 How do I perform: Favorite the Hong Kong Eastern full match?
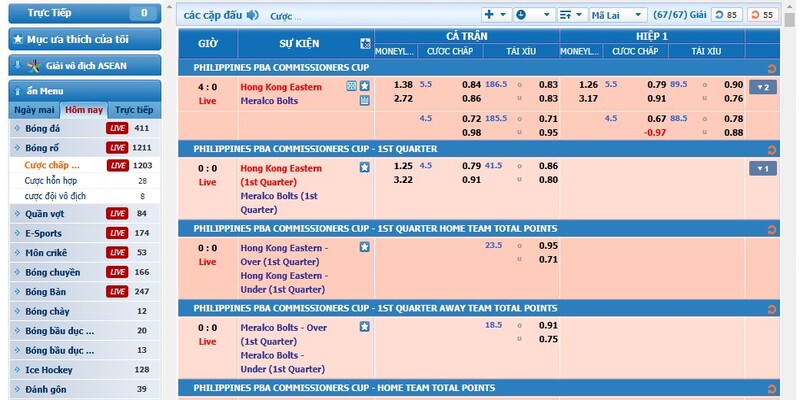coord(364,86)
